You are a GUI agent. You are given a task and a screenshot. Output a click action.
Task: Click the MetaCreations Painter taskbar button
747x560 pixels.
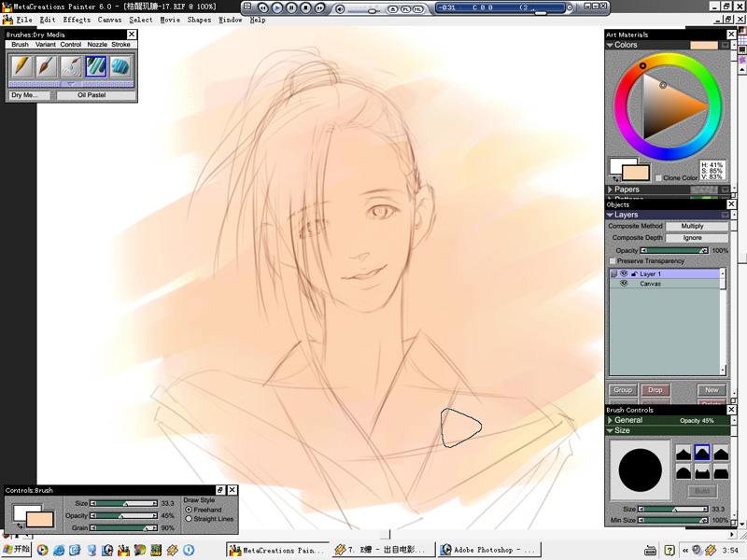point(277,550)
